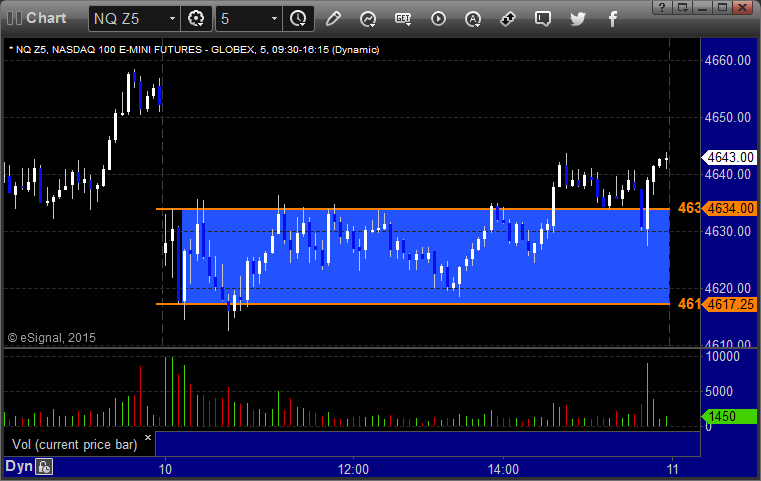This screenshot has width=761, height=481.
Task: Click the Chart window title
Action: coord(46,18)
